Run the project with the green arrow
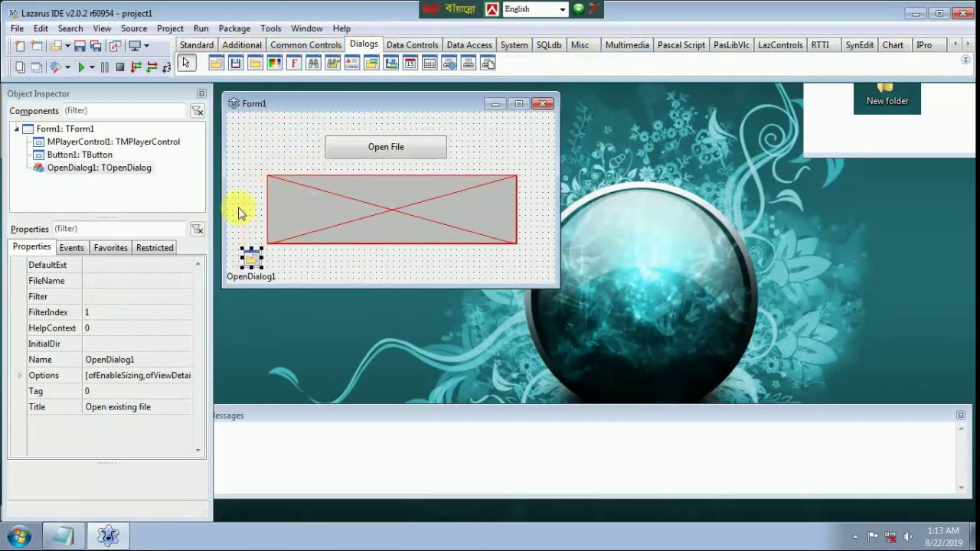 (x=81, y=67)
